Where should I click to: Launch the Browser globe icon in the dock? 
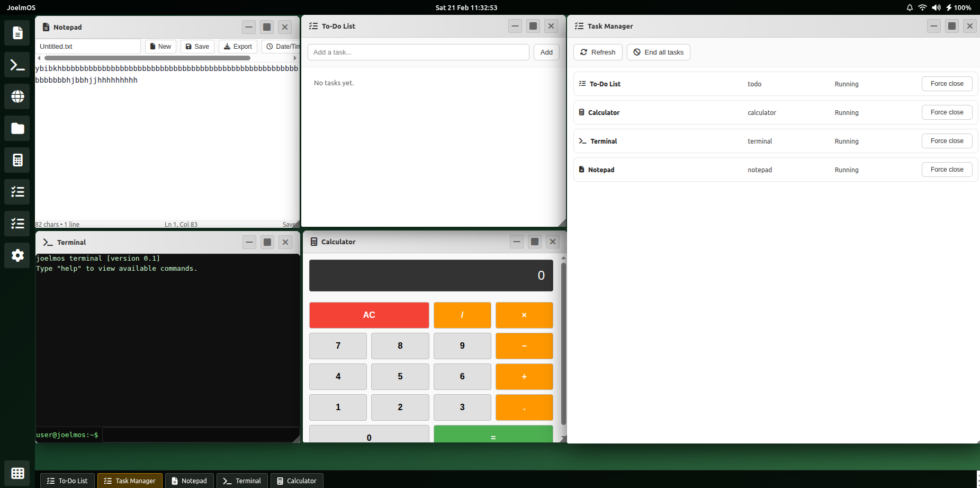pyautogui.click(x=17, y=96)
